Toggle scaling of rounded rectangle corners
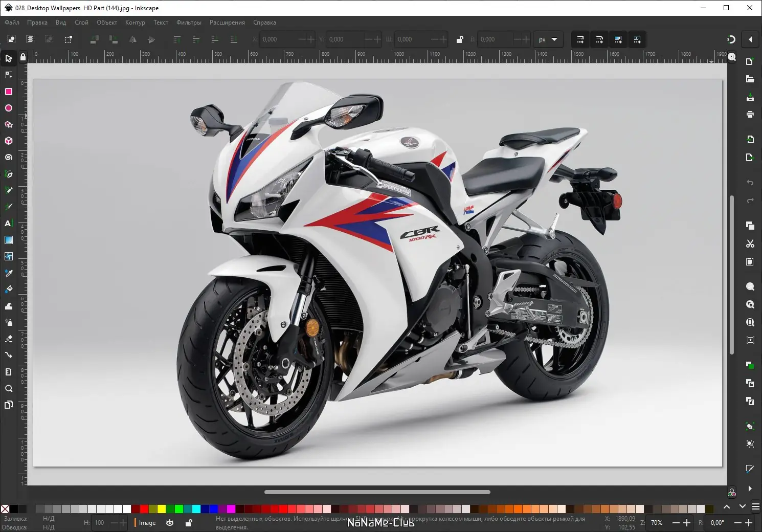762x532 pixels. coord(599,39)
